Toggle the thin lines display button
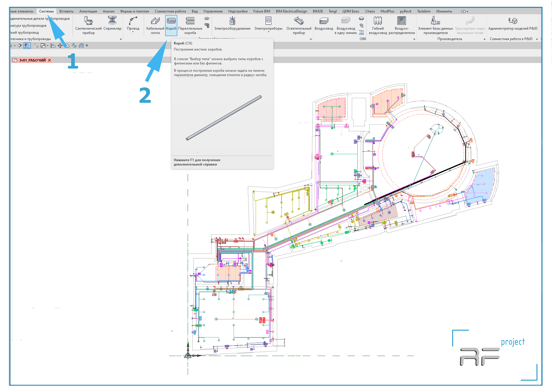Screen dimensions: 552x392 coord(27,45)
